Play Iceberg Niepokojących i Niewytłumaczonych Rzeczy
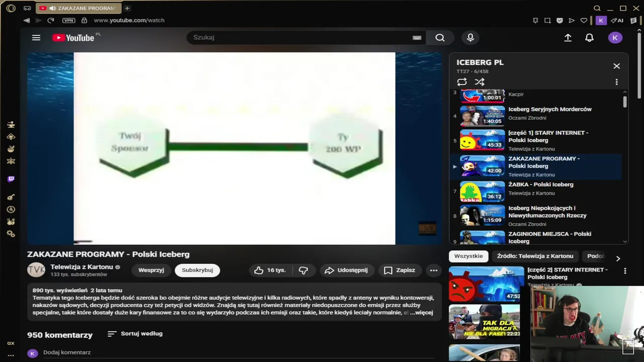 click(537, 216)
